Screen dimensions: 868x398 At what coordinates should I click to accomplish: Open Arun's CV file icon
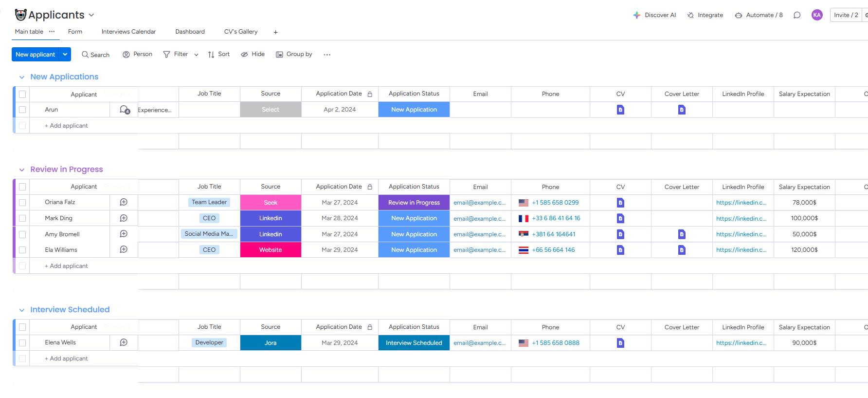(620, 110)
